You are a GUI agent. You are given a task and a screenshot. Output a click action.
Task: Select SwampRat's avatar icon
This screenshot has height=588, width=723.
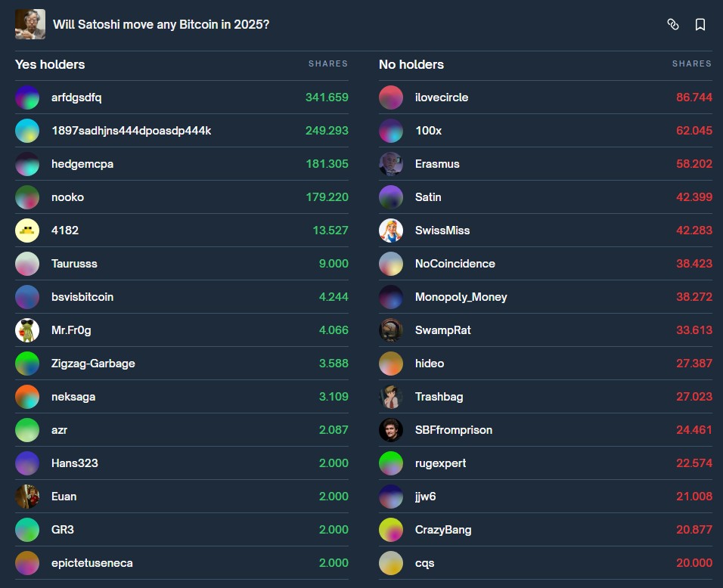[391, 330]
